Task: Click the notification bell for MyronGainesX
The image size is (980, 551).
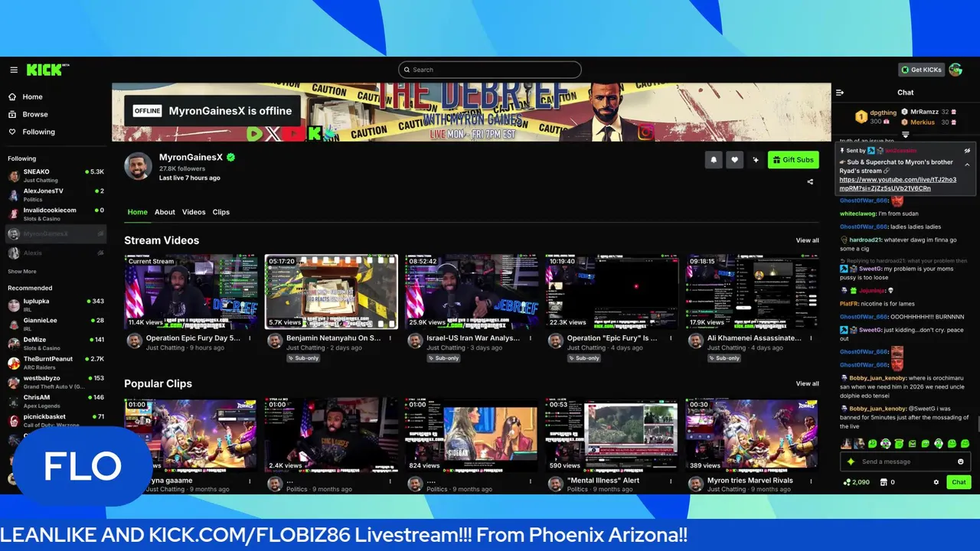Action: tap(714, 160)
